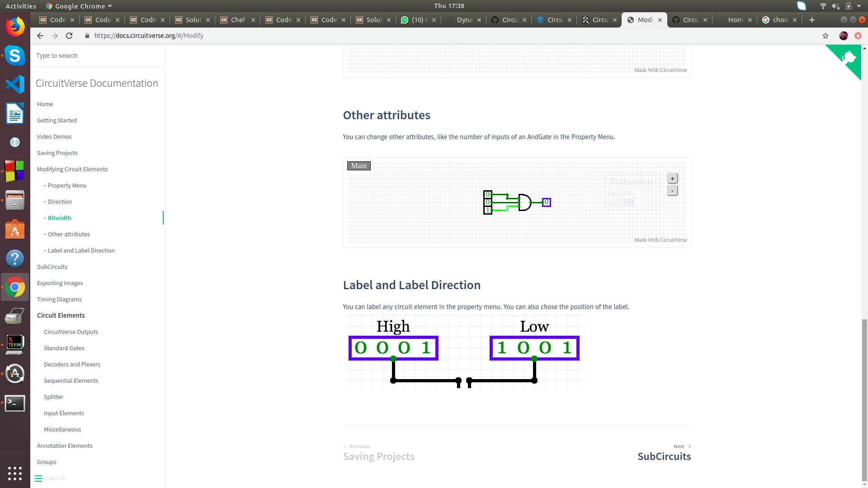Open the Activities overview

[20, 6]
